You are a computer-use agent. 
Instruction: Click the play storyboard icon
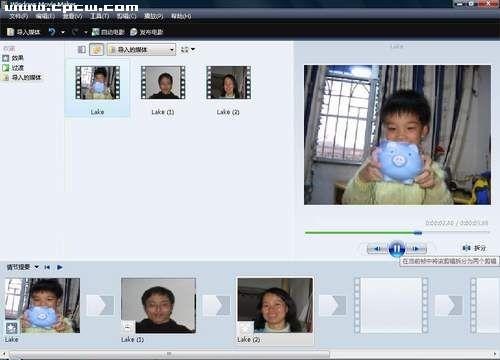60,267
